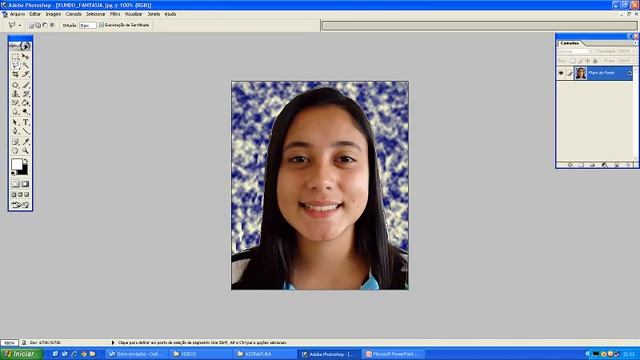The width and height of the screenshot is (640, 360).
Task: Choose New Selection mode in options bar
Action: tap(31, 25)
